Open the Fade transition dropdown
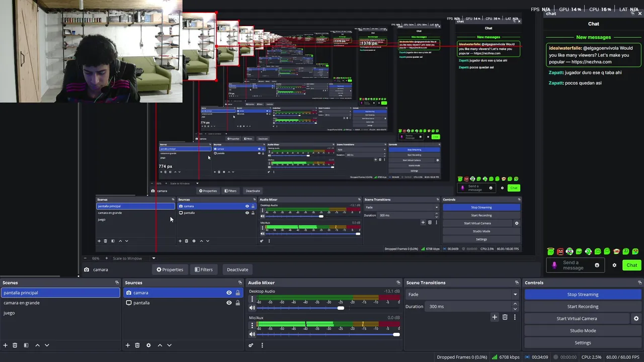The width and height of the screenshot is (644, 362). tap(463, 295)
